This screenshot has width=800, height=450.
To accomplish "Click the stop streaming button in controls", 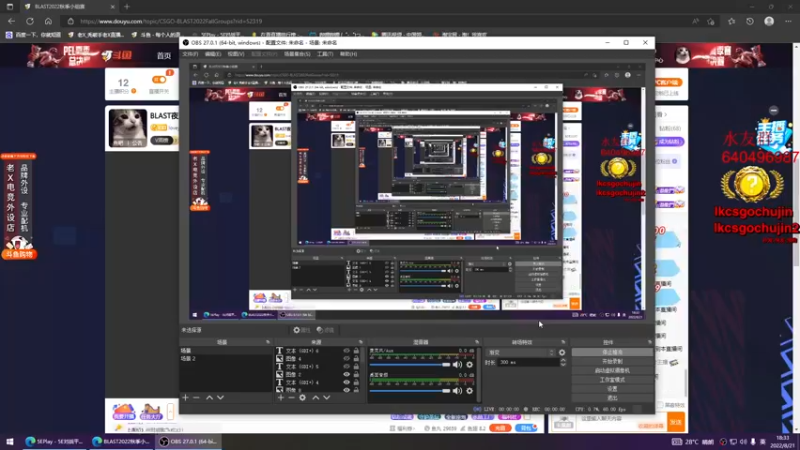I will [x=612, y=352].
